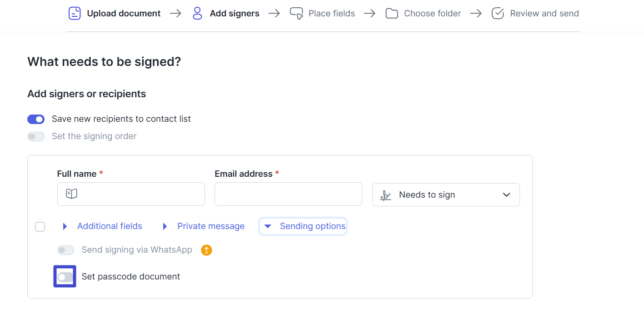Toggle Send signing via WhatsApp switch
This screenshot has height=329, width=644.
point(65,250)
